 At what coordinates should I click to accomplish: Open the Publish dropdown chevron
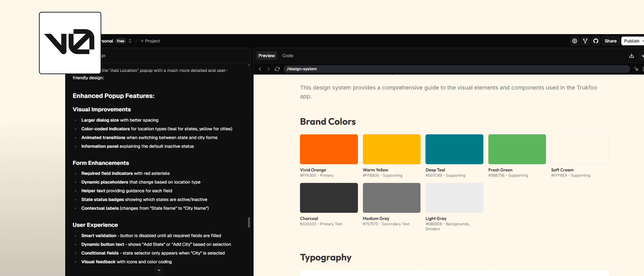(641, 41)
